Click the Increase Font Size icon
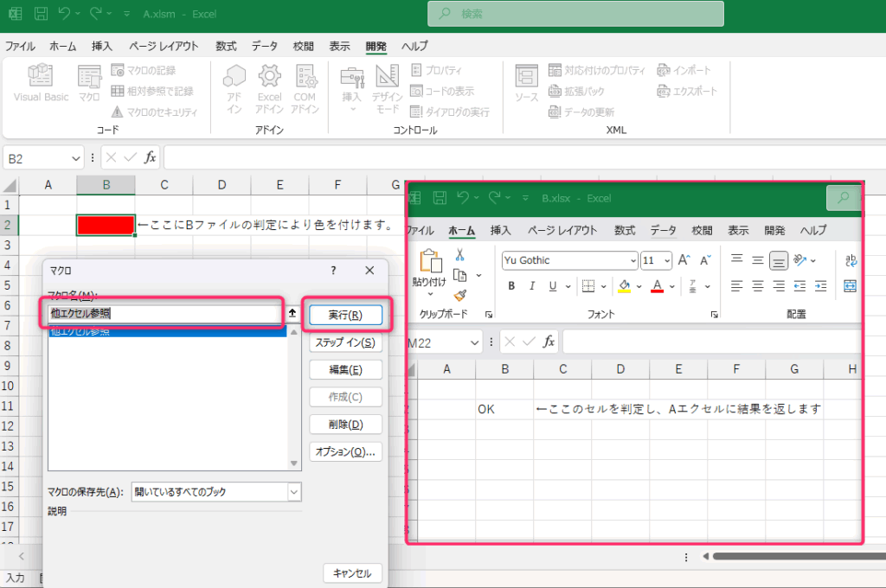The height and width of the screenshot is (588, 886). tap(684, 260)
